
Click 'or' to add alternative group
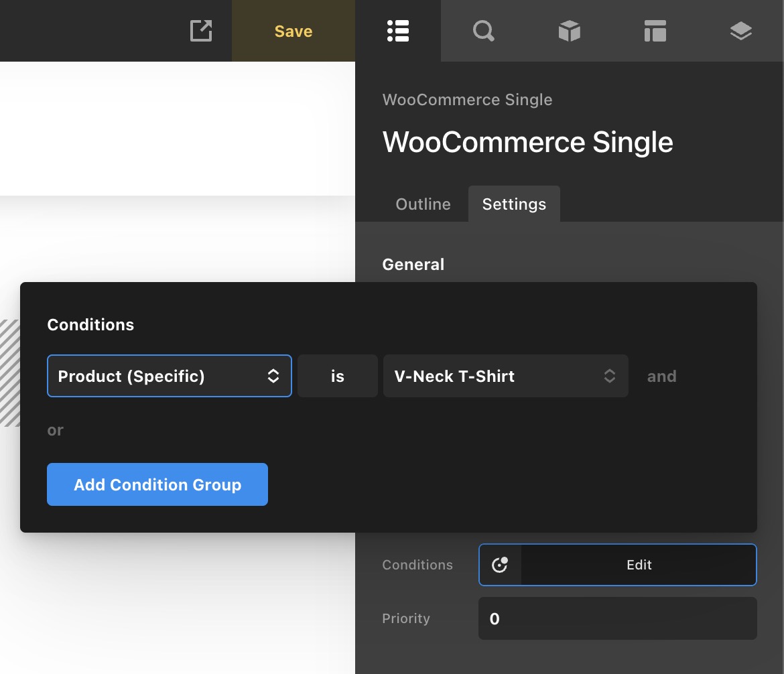(x=55, y=430)
